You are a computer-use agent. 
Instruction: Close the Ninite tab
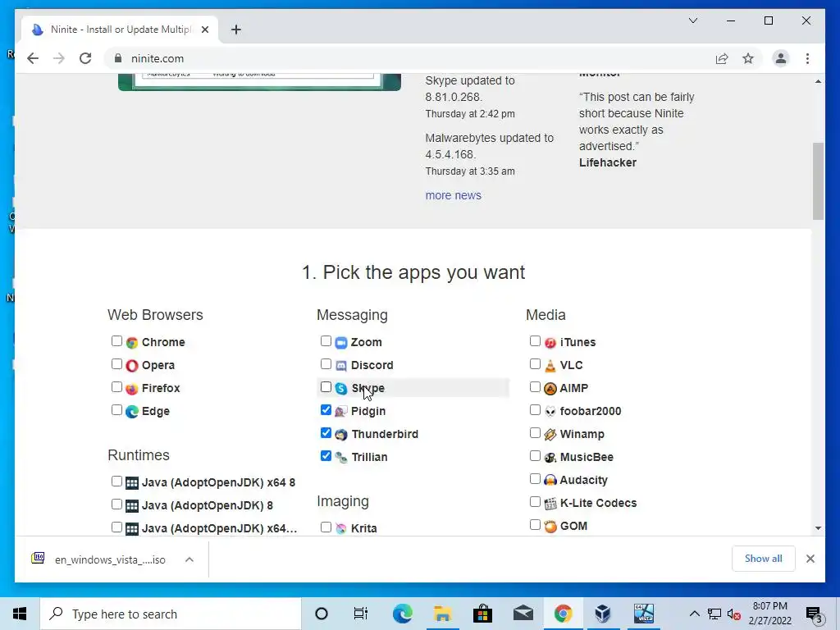click(204, 30)
